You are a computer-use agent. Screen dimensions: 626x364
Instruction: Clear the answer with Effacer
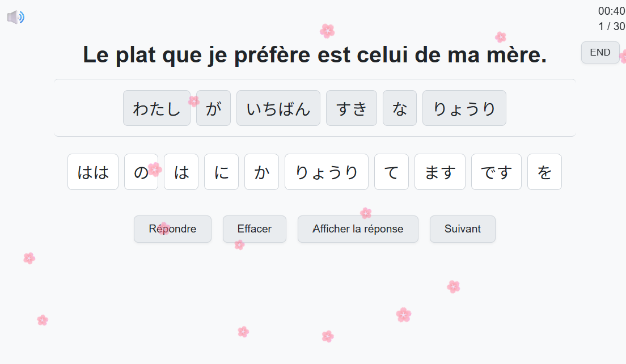(x=254, y=229)
